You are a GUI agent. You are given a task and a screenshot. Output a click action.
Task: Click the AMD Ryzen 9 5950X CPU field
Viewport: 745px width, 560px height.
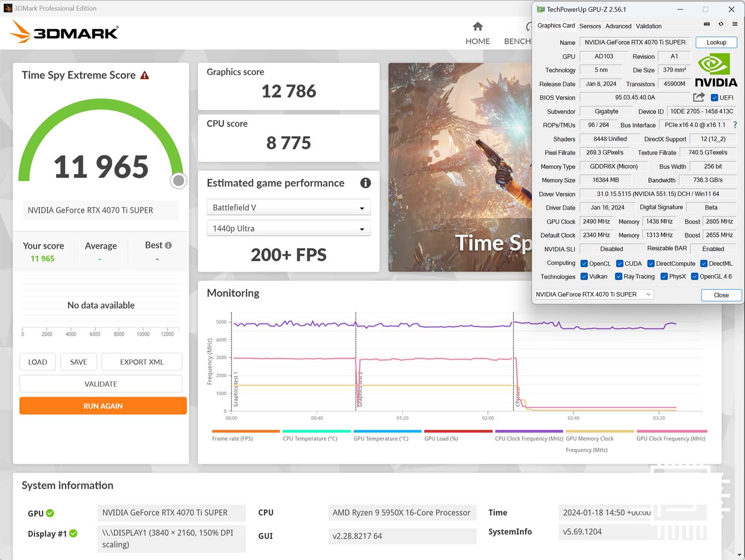[402, 512]
